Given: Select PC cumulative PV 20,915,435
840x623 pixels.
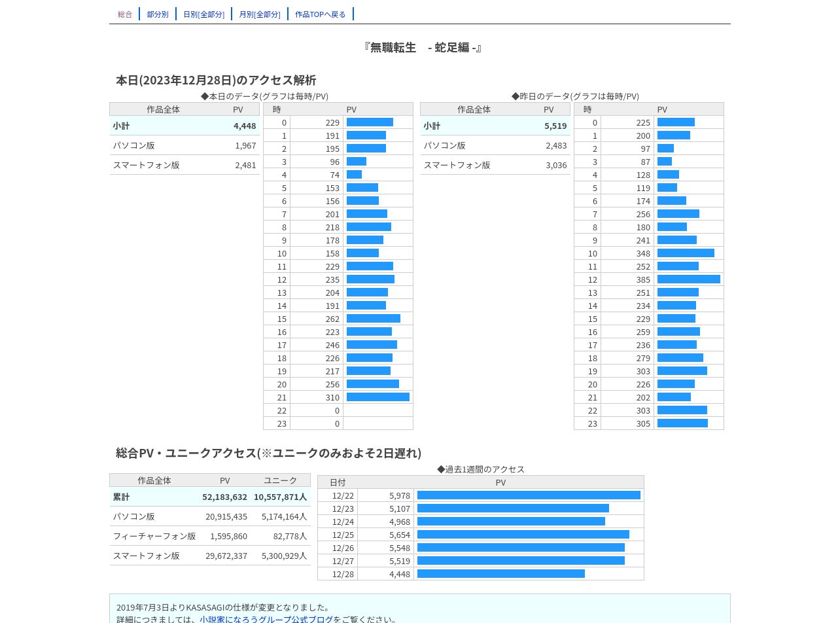Looking at the screenshot, I should coord(226,516).
